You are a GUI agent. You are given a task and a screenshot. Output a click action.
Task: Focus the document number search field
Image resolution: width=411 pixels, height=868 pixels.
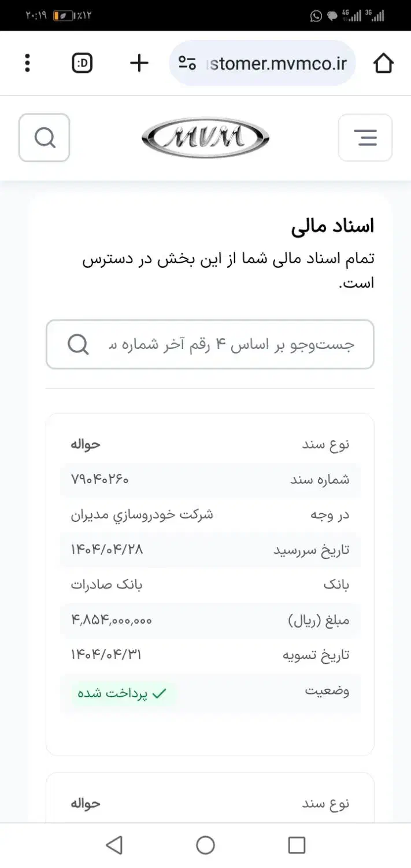click(x=231, y=344)
